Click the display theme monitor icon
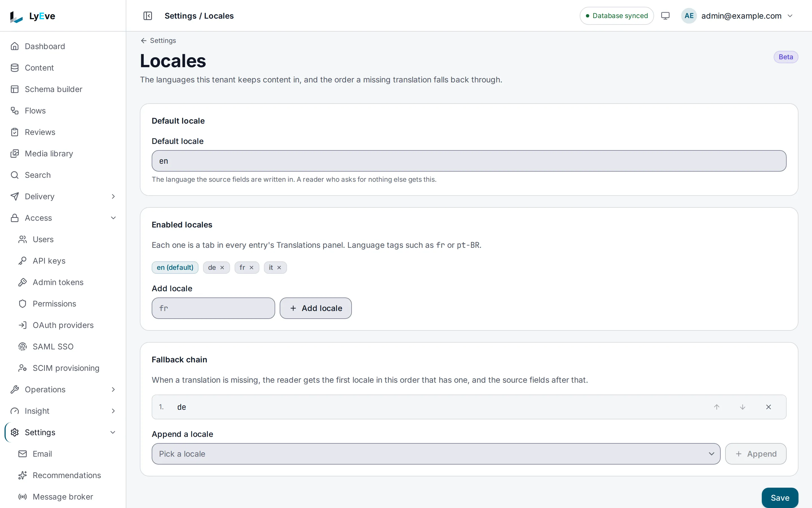 665,16
